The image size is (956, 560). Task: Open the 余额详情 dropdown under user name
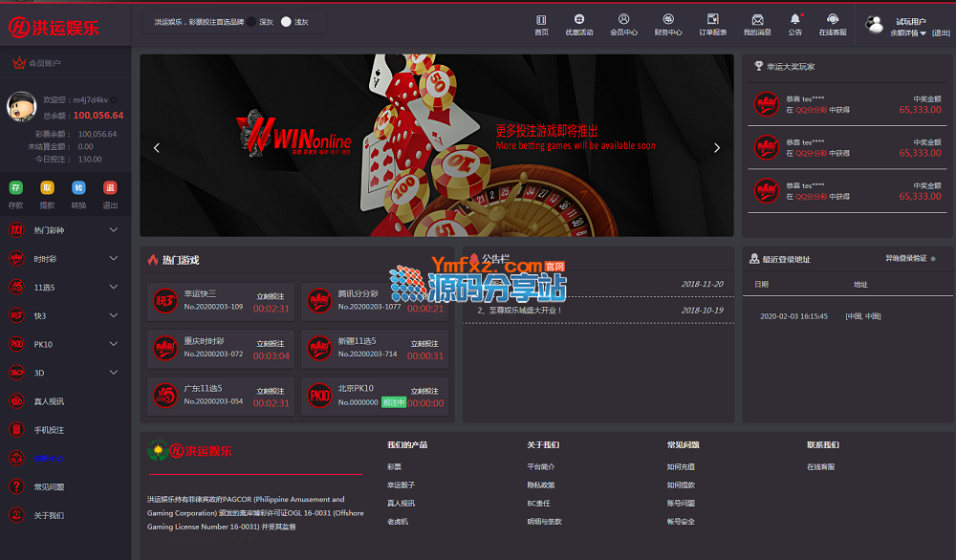pyautogui.click(x=908, y=32)
